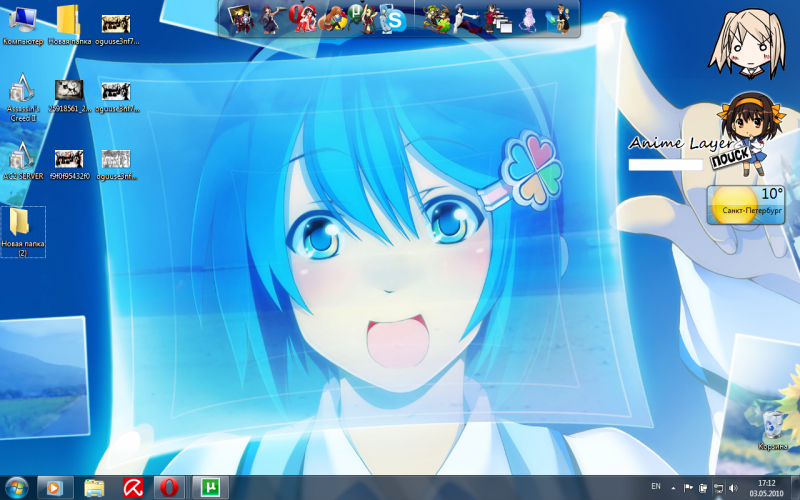Open the volume speaker icon
This screenshot has height=500, width=800.
coord(734,488)
